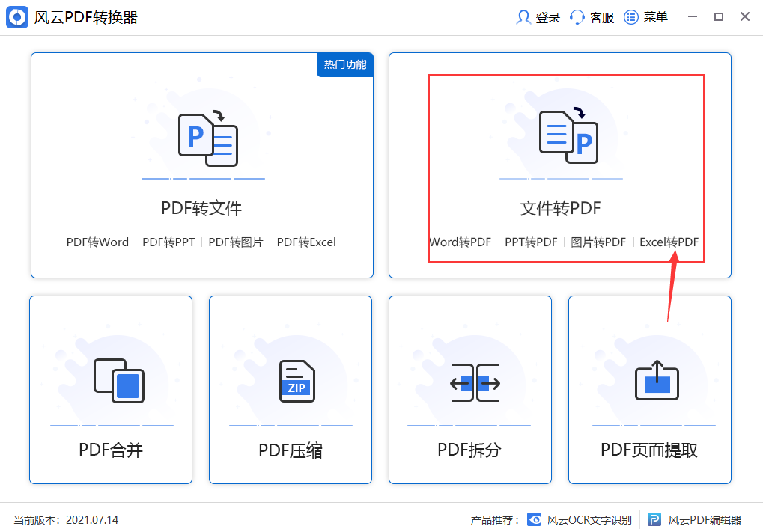The width and height of the screenshot is (763, 532).
Task: Select PPT转PDF option
Action: coord(531,242)
